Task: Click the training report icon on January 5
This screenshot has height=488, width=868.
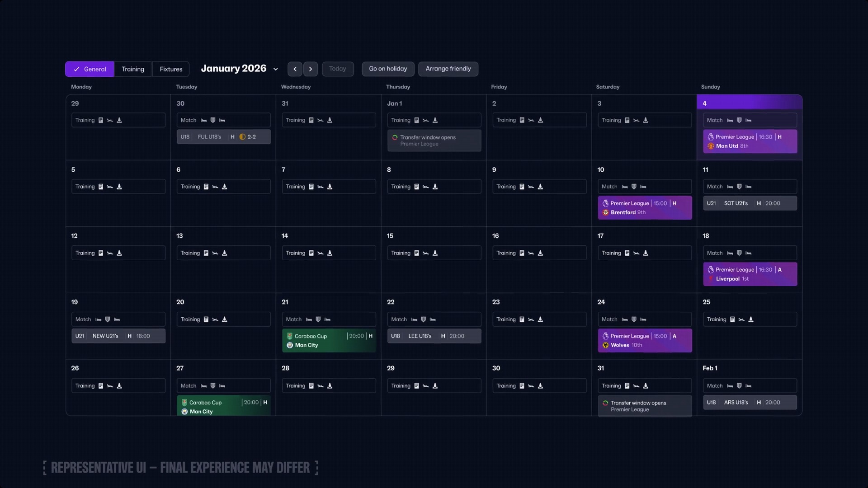Action: (100, 186)
